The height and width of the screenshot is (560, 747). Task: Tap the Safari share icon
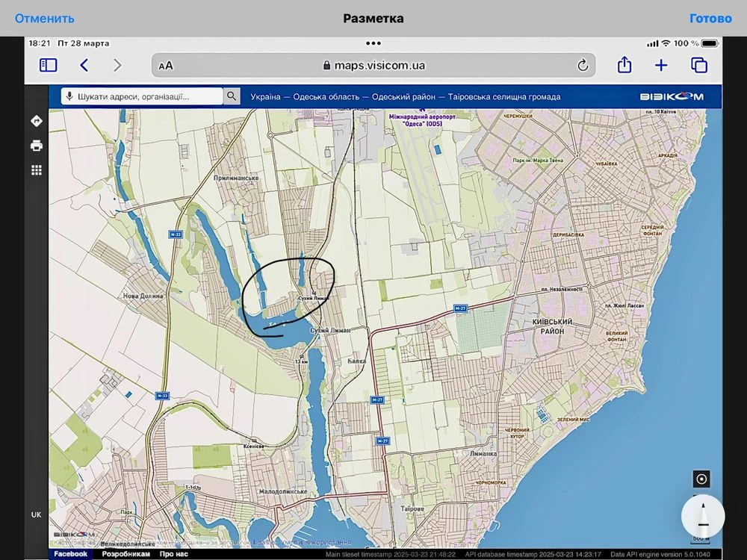pyautogui.click(x=624, y=65)
